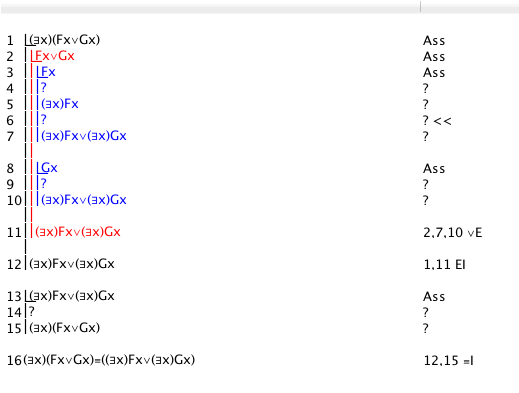Click the '? <<' justification marker on line 6

coord(437,121)
